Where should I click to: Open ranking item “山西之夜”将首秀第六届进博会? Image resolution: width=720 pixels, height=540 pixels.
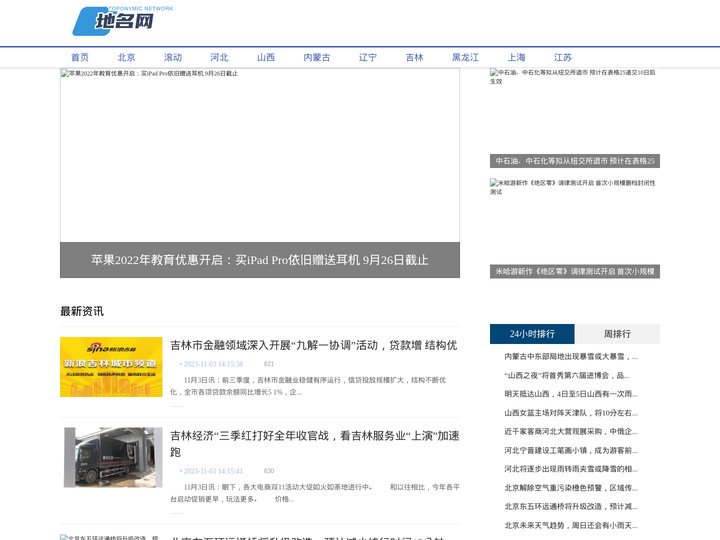(567, 375)
